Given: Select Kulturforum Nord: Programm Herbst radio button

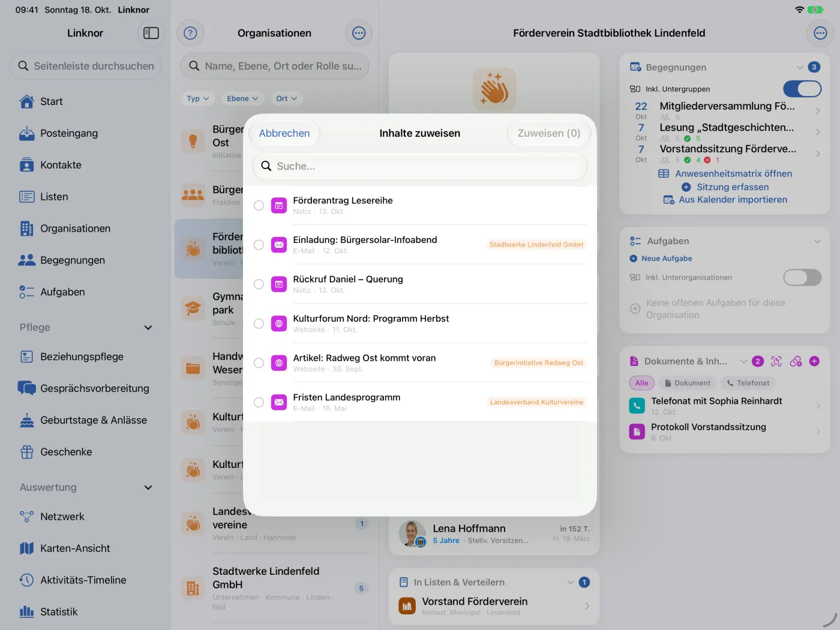Looking at the screenshot, I should pyautogui.click(x=259, y=324).
